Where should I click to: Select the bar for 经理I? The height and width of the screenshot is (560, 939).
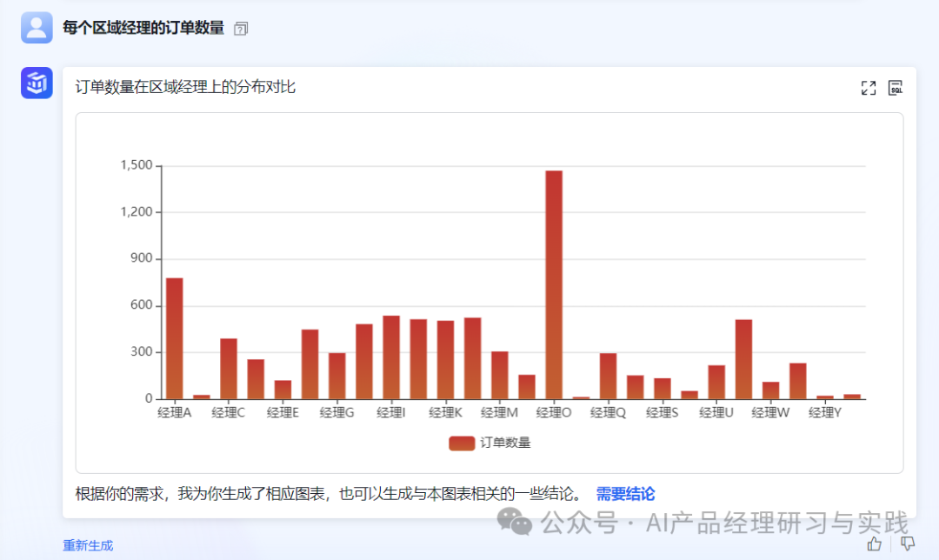391,357
